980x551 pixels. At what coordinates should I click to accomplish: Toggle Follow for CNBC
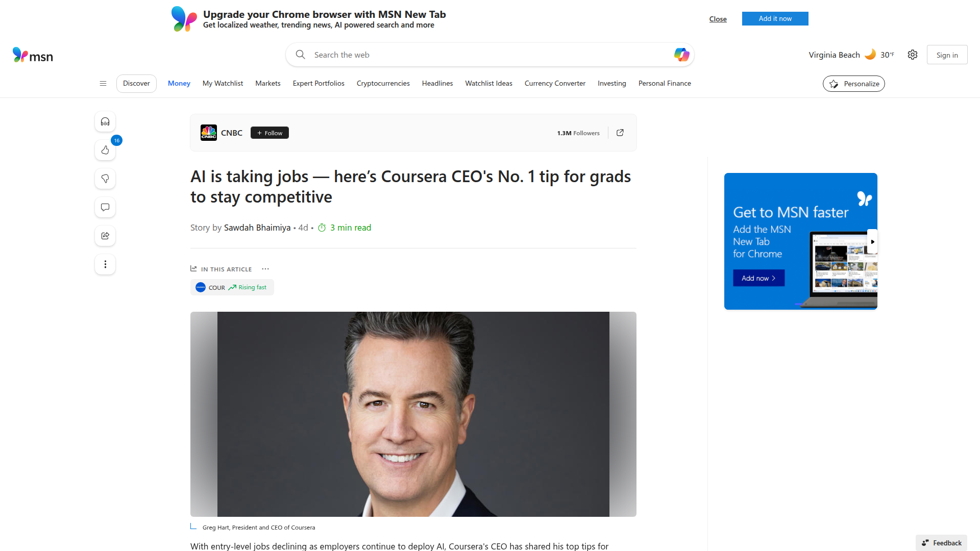tap(269, 133)
